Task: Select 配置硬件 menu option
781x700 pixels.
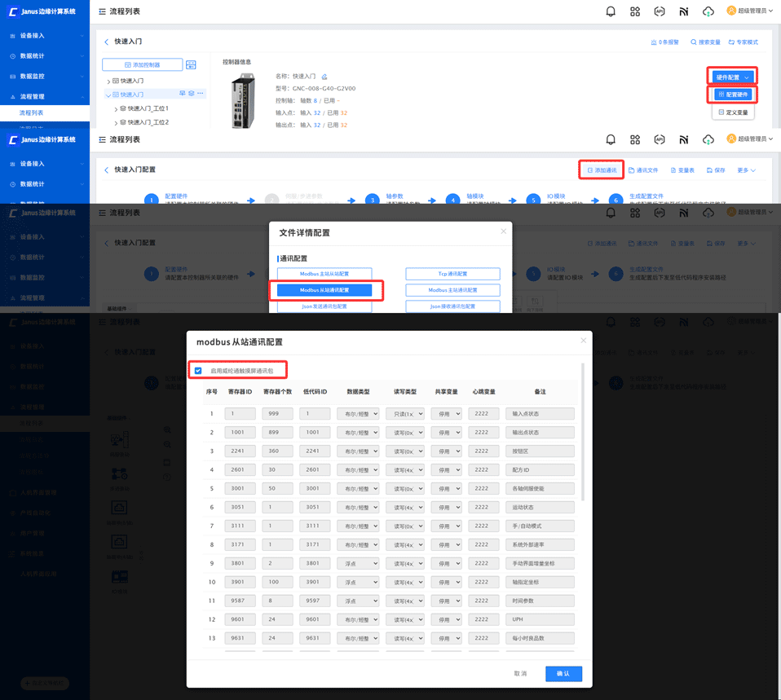Action: click(x=733, y=94)
